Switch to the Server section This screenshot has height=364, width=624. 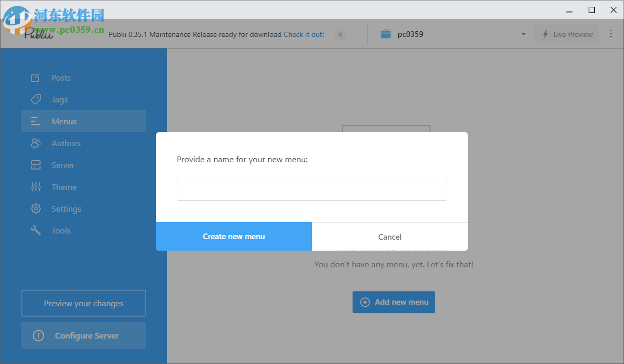[84, 165]
